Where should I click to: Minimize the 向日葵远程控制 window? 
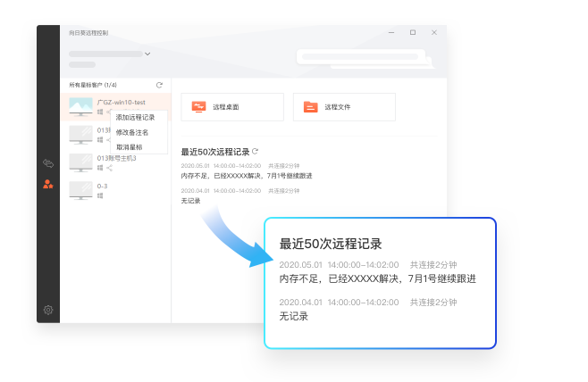tap(391, 33)
